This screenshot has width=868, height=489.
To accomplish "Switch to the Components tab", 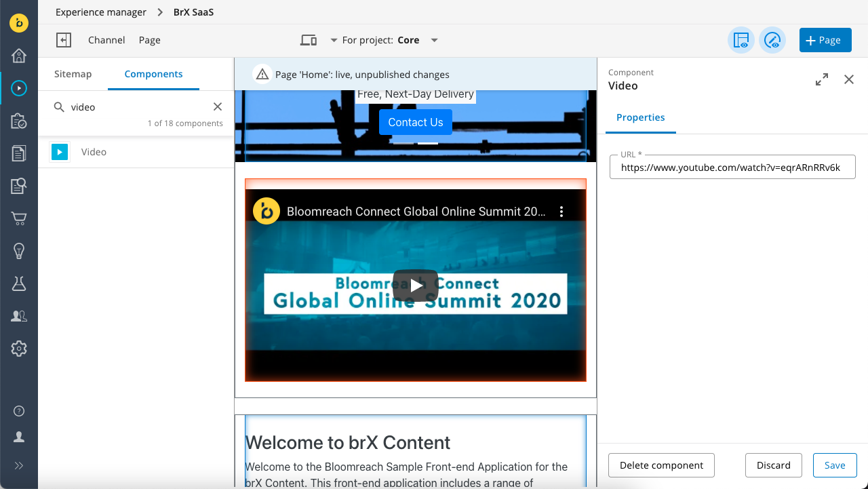I will click(x=153, y=74).
